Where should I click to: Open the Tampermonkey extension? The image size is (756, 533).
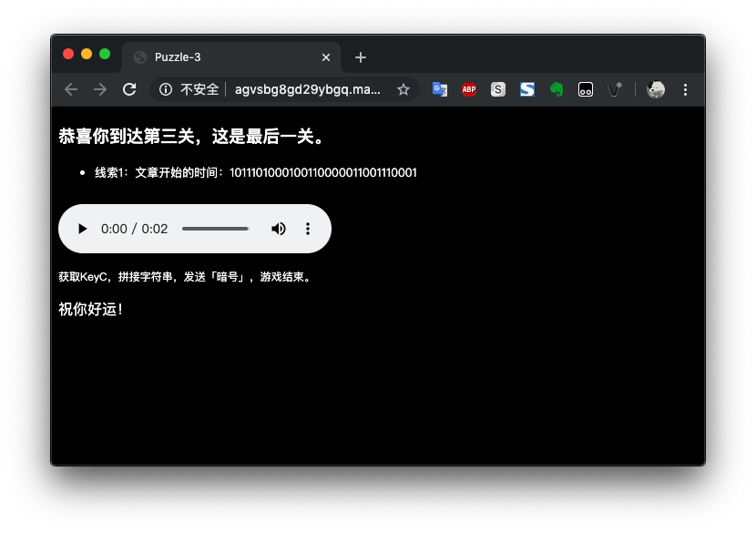click(586, 89)
